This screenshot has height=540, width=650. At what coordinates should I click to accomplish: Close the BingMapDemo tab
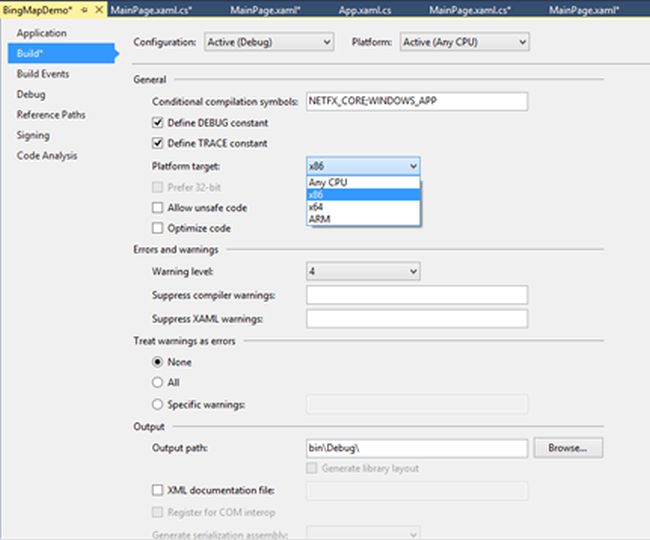pyautogui.click(x=99, y=10)
